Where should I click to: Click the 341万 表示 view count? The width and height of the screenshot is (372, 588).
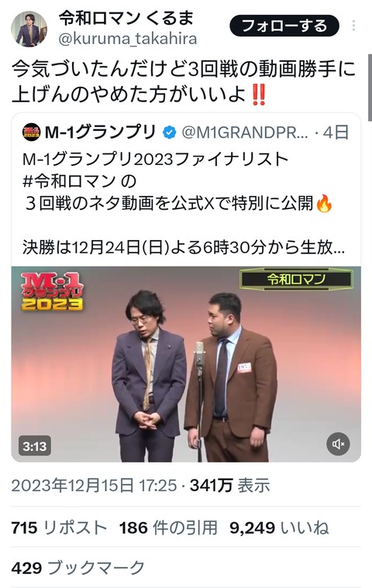(230, 486)
